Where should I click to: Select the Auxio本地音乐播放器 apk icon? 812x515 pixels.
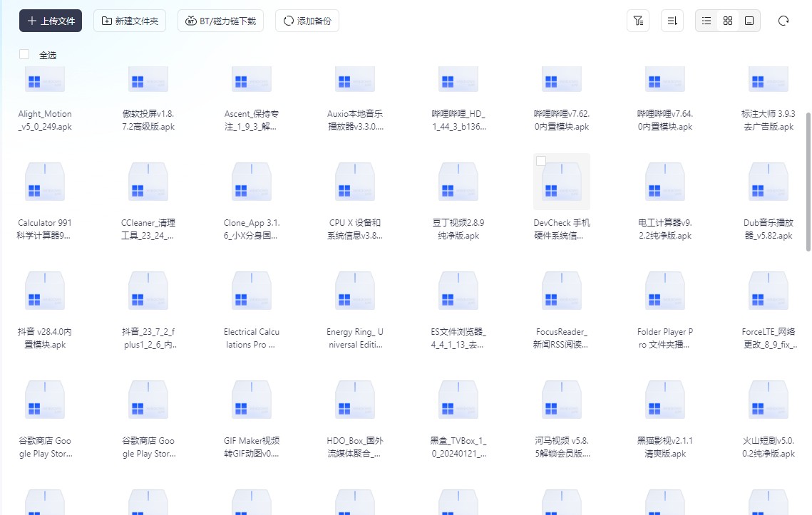pos(355,79)
